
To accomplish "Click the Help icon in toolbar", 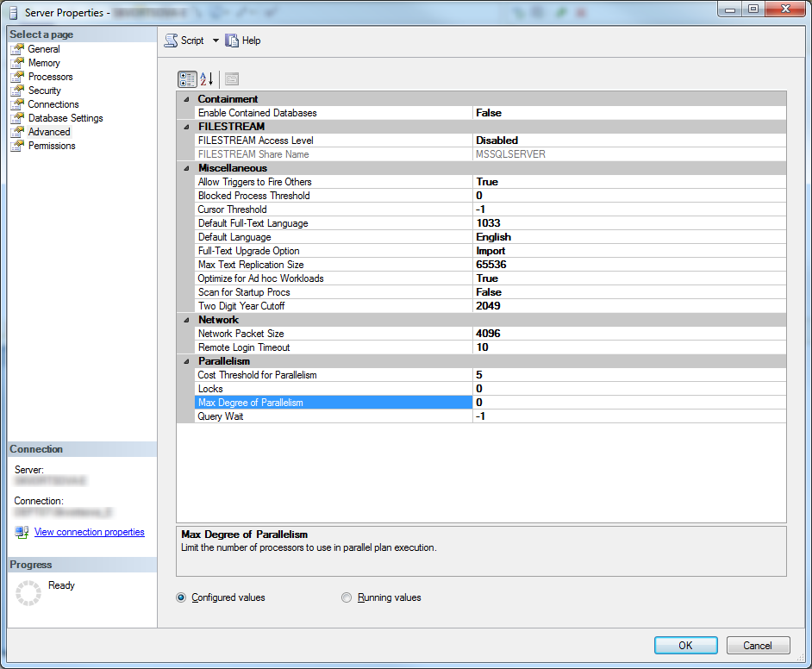I will click(232, 41).
